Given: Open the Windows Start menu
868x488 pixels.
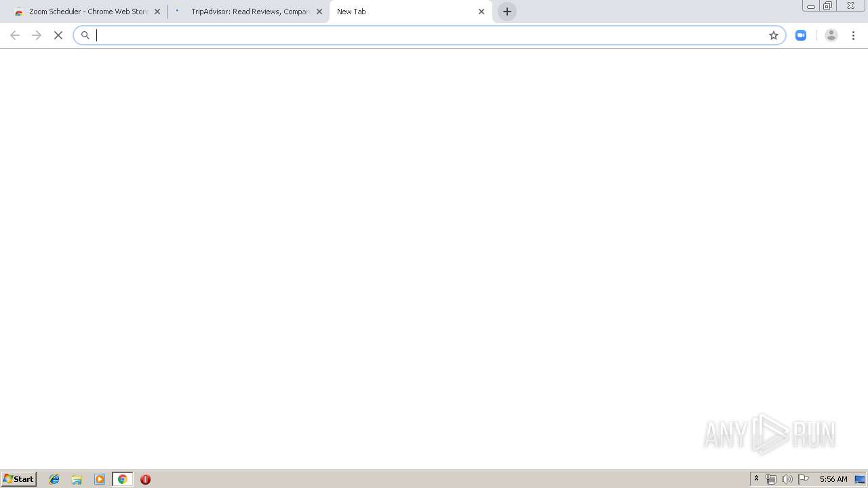Looking at the screenshot, I should 19,479.
